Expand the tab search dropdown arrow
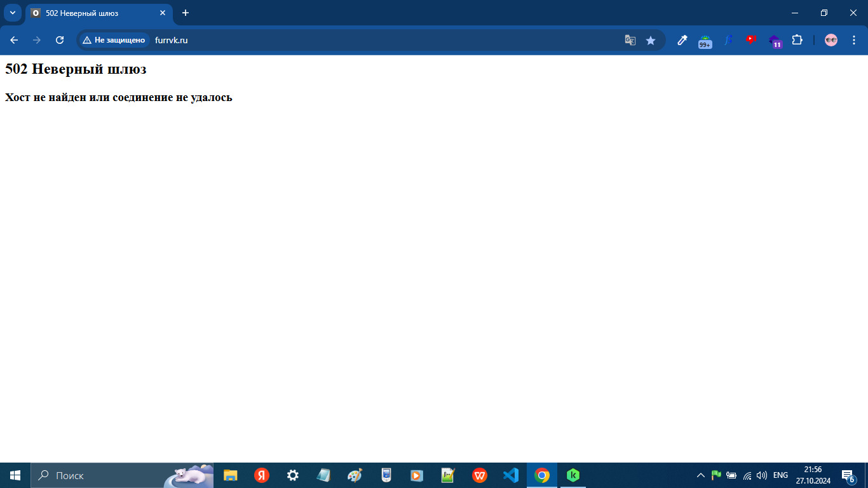The width and height of the screenshot is (868, 488). tap(13, 13)
